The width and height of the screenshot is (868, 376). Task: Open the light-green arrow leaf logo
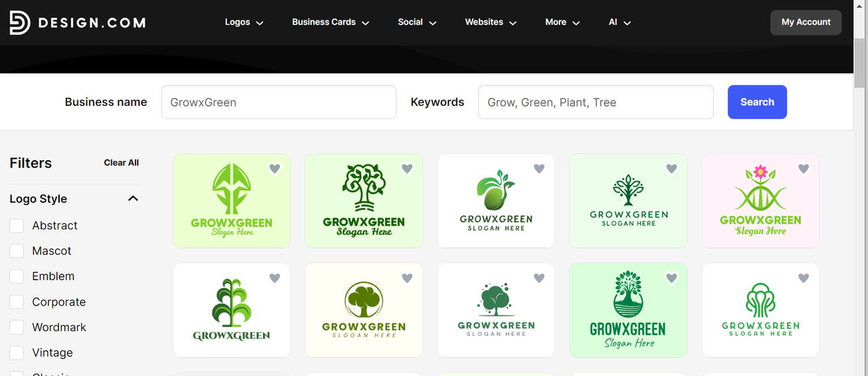(232, 201)
